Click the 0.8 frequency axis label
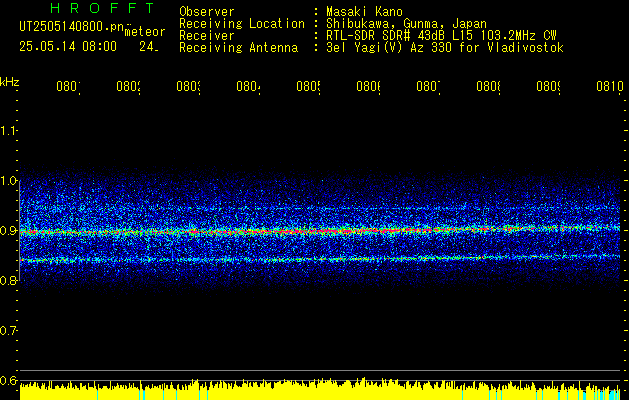This screenshot has width=629, height=400. (x=8, y=281)
